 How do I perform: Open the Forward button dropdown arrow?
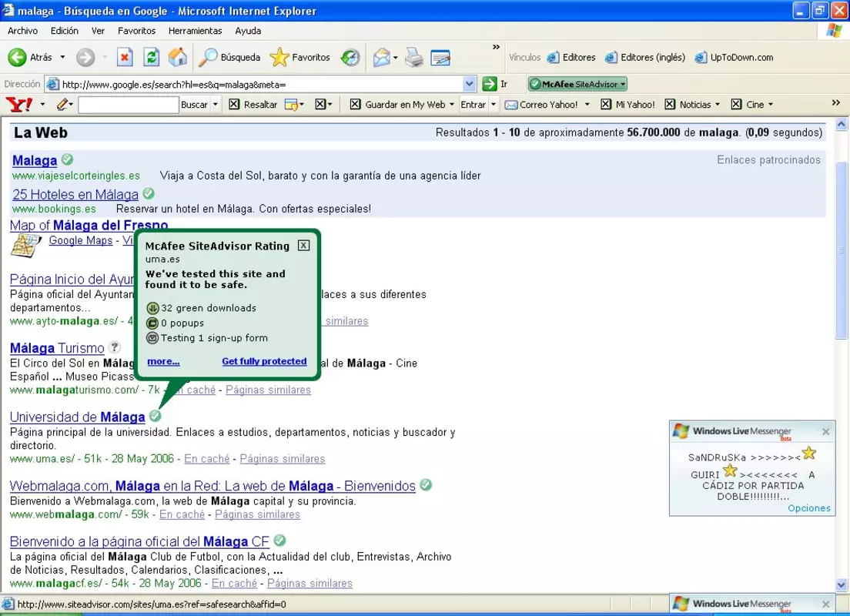pyautogui.click(x=105, y=57)
